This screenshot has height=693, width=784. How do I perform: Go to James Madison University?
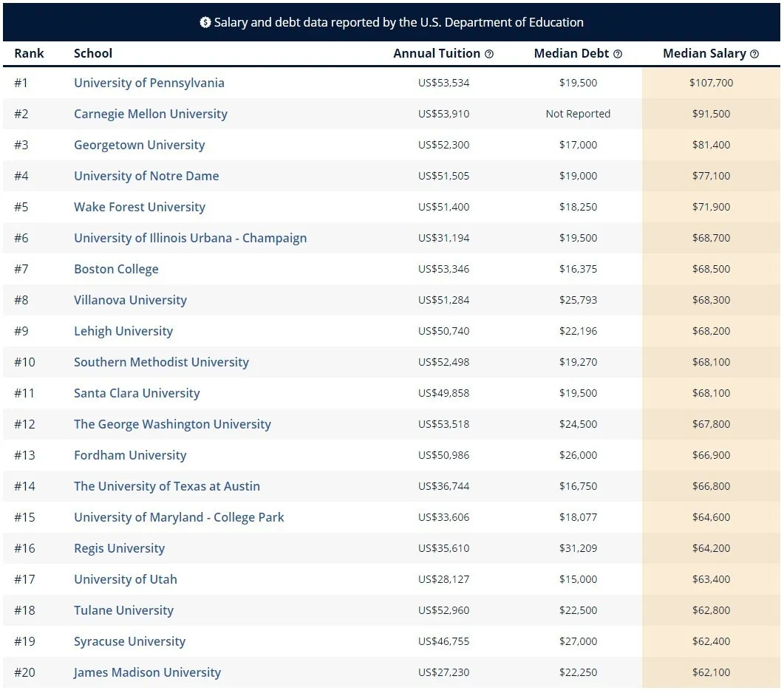[147, 672]
